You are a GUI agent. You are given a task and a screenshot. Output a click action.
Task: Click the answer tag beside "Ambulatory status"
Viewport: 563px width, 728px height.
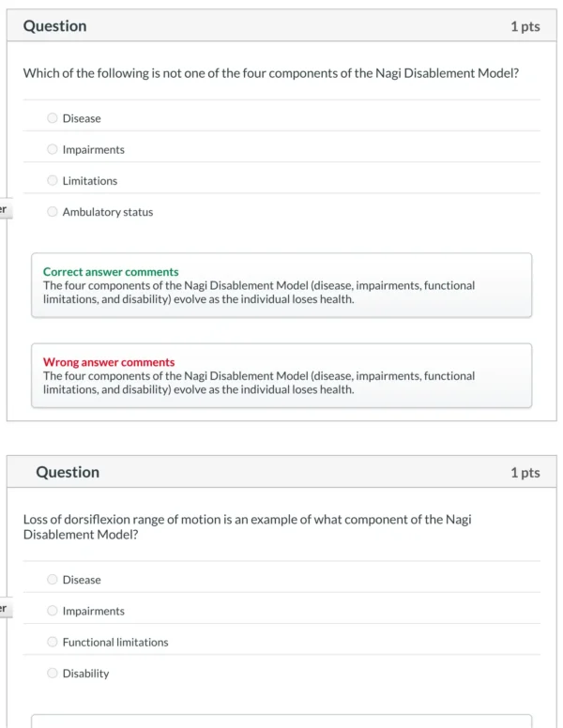pyautogui.click(x=5, y=210)
